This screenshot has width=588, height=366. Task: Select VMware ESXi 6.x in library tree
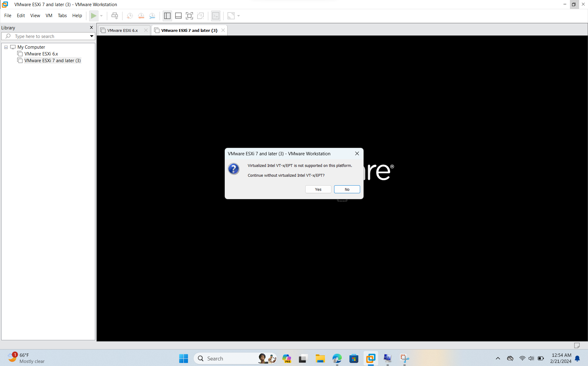tap(41, 54)
